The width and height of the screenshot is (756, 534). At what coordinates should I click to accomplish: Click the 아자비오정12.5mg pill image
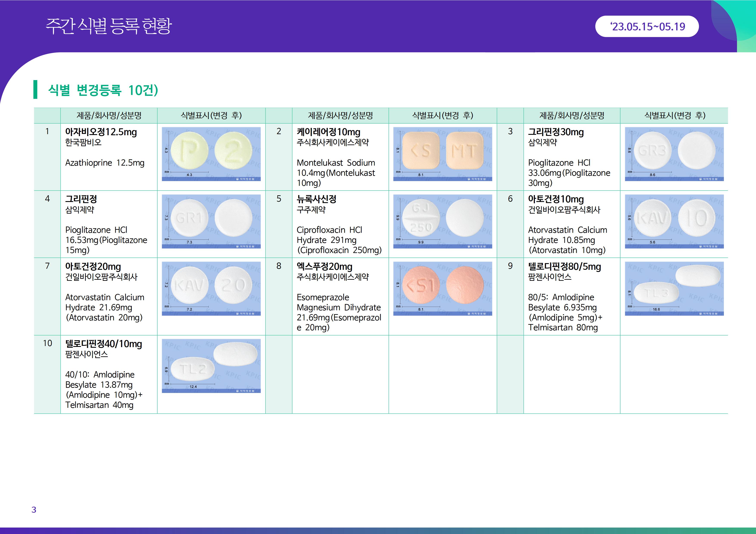[x=211, y=154]
